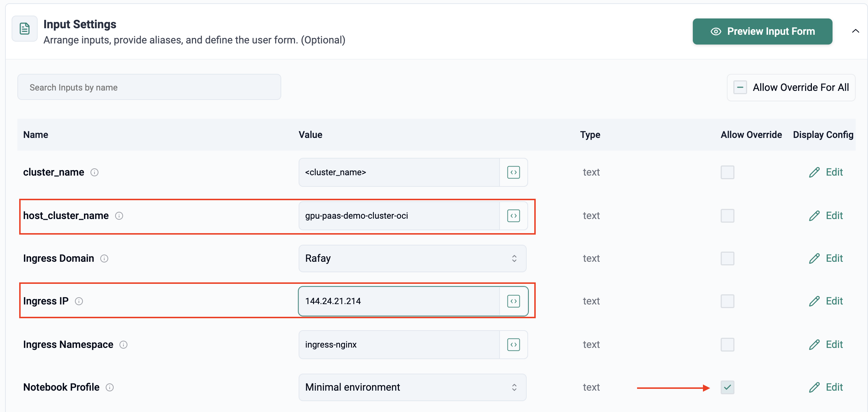Click info icon next to Notebook Profile
The width and height of the screenshot is (868, 412).
tap(110, 387)
